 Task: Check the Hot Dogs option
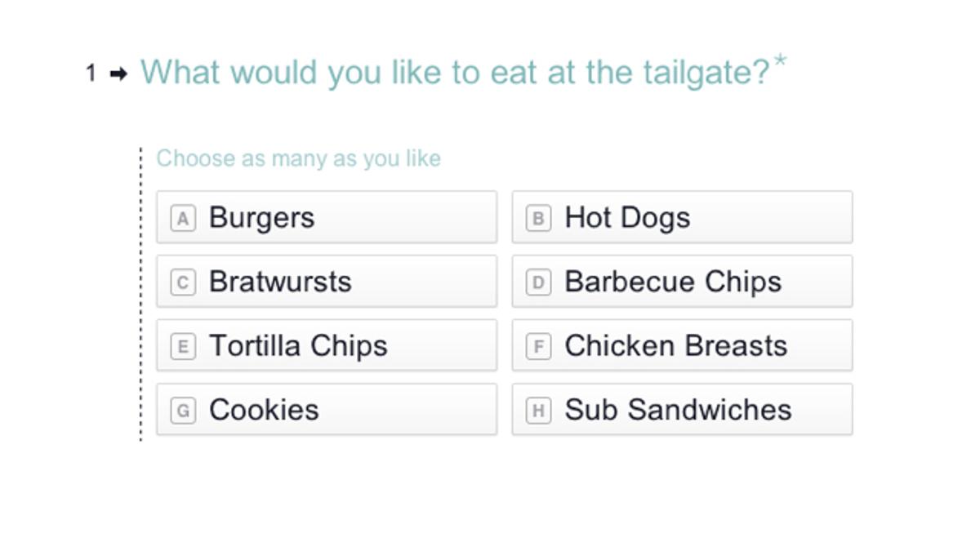coord(682,218)
